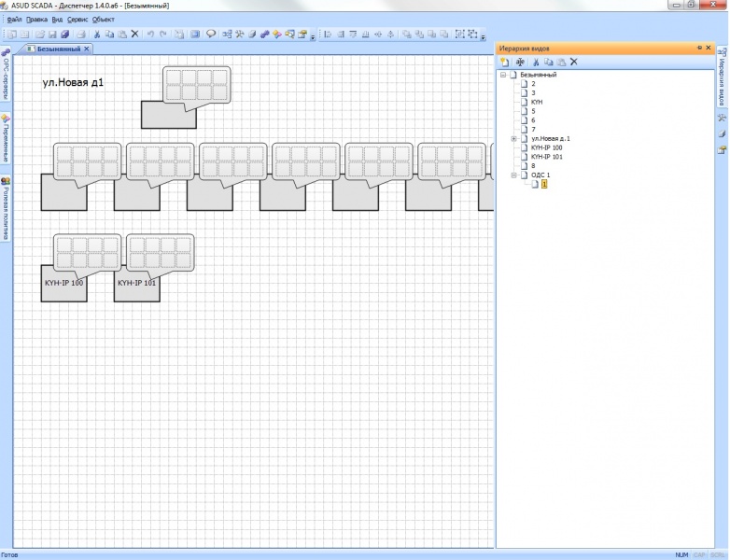Screen dimensions: 730x560
Task: Pin the Иерархия видов panel
Action: 698,48
